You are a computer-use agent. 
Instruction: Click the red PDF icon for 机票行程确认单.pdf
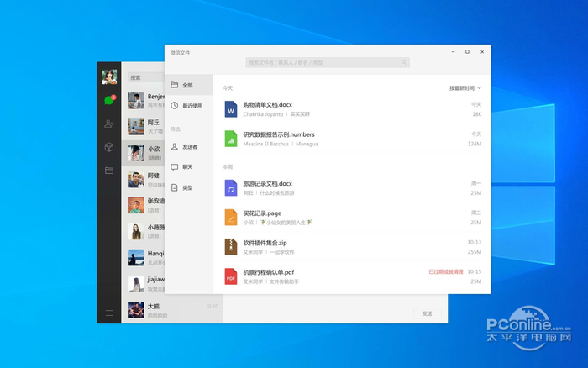pos(231,276)
